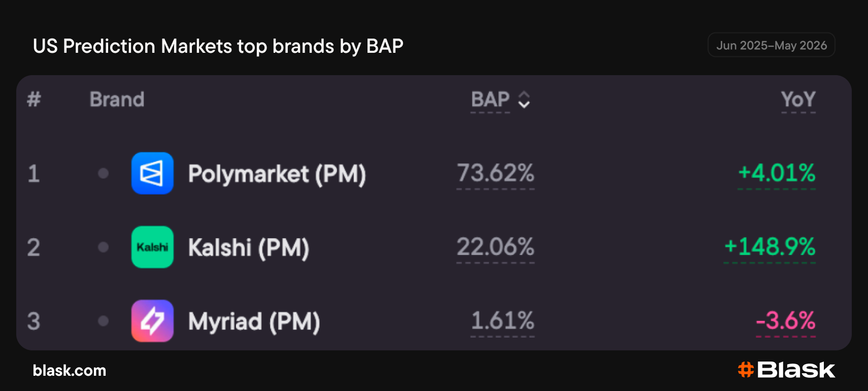Toggle the dot beside Myriad row
Viewport: 868px width, 391px height.
point(104,321)
